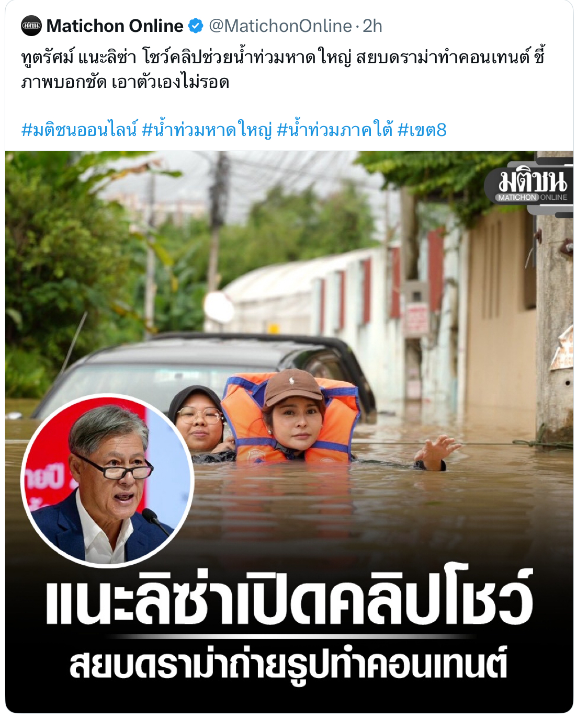
Task: Follow the #มติชนออนไลน์ hashtag
Action: (79, 129)
